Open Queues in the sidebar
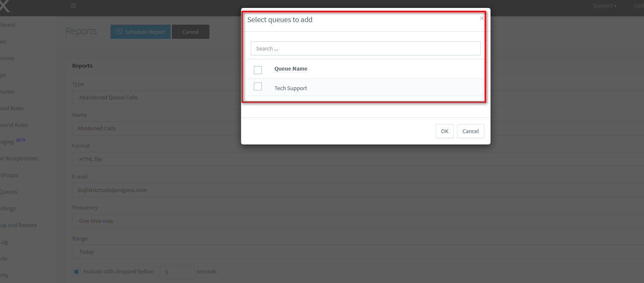Viewport: 644px width, 283px height. point(8,192)
